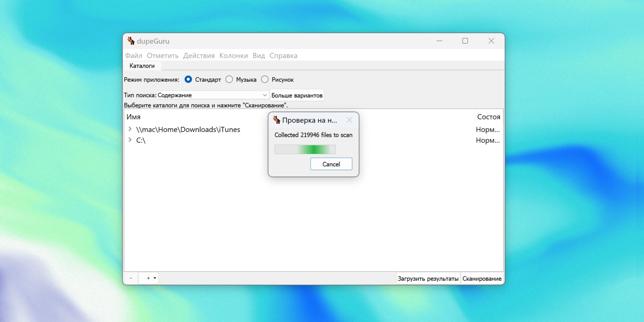Click the plus add-folder button
The height and width of the screenshot is (322, 644).
click(x=148, y=278)
